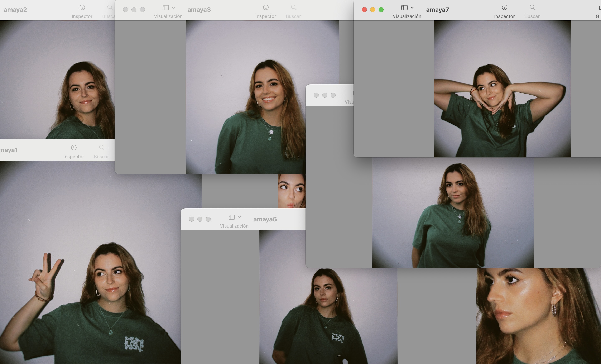
Task: Expand Visualización chevron in amaya3 window
Action: pyautogui.click(x=173, y=8)
